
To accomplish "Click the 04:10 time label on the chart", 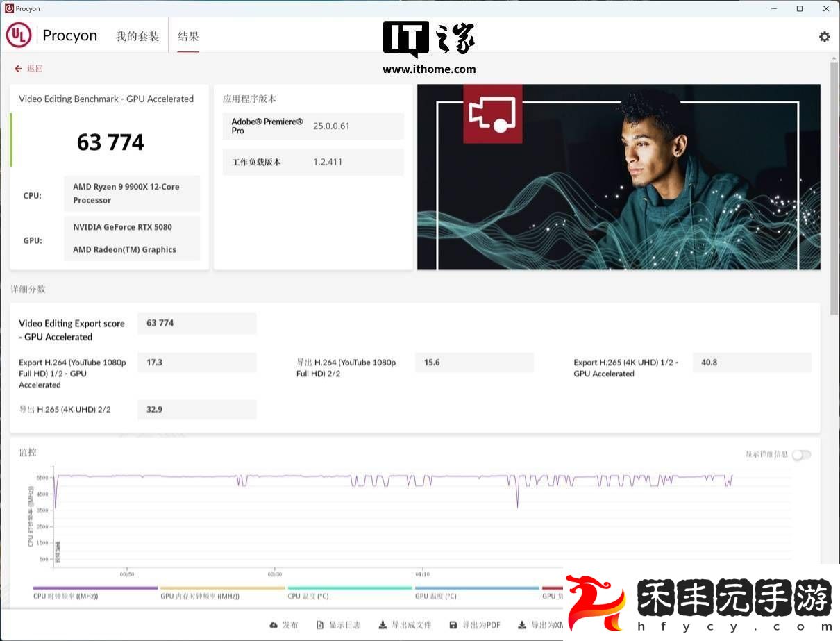I will (x=423, y=574).
